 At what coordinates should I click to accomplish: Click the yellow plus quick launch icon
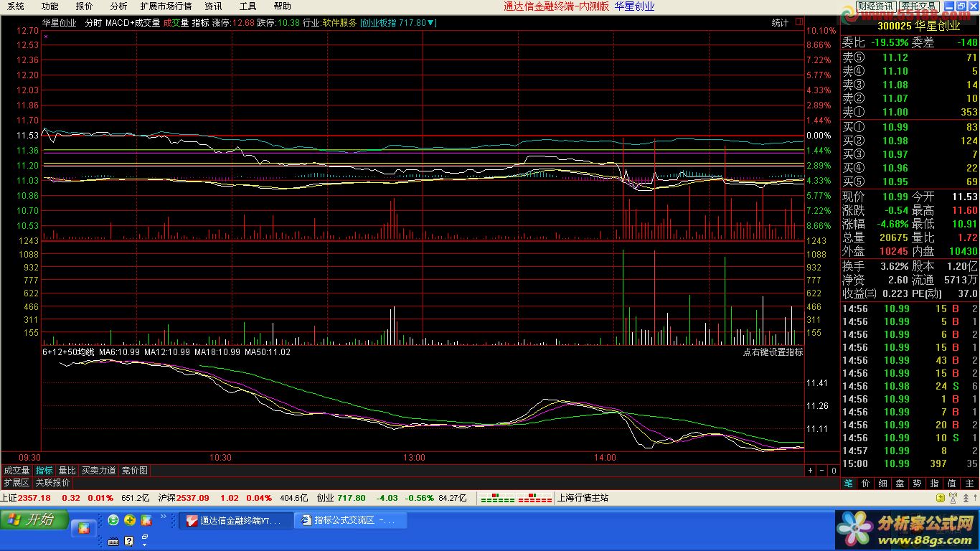[x=130, y=520]
